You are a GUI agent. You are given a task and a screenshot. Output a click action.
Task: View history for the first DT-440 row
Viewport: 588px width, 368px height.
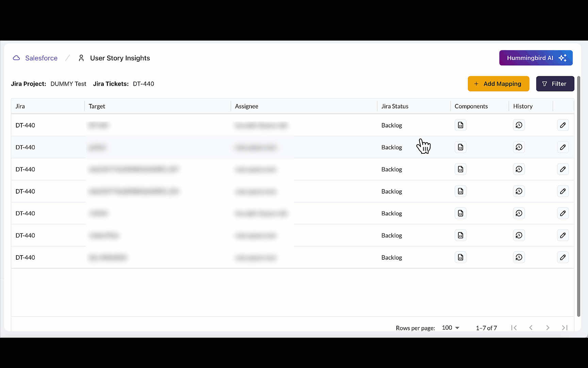pyautogui.click(x=519, y=125)
